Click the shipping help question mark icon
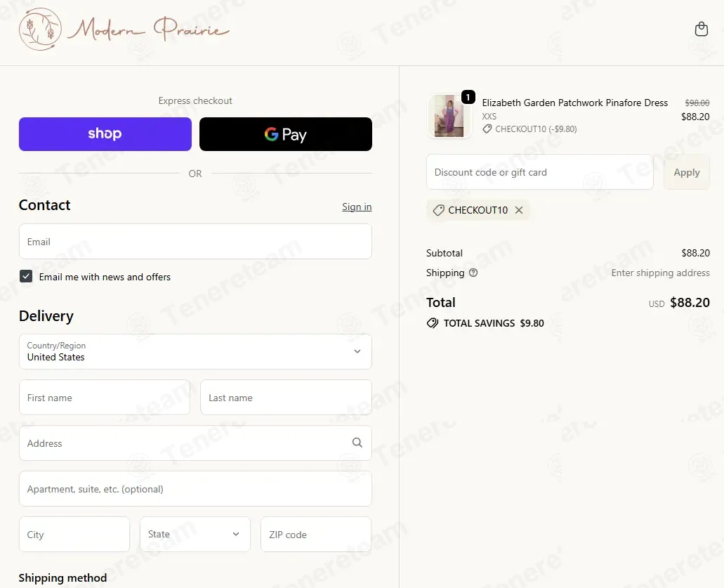 [473, 273]
